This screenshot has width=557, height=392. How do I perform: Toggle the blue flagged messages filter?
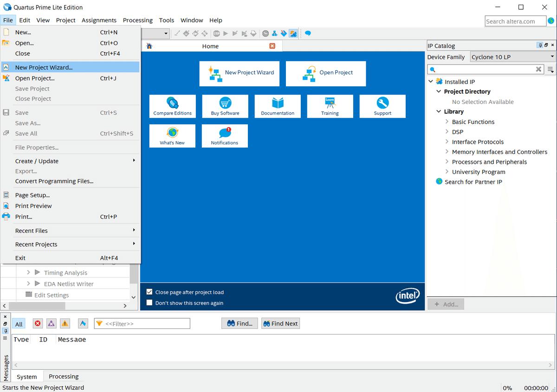(x=83, y=323)
